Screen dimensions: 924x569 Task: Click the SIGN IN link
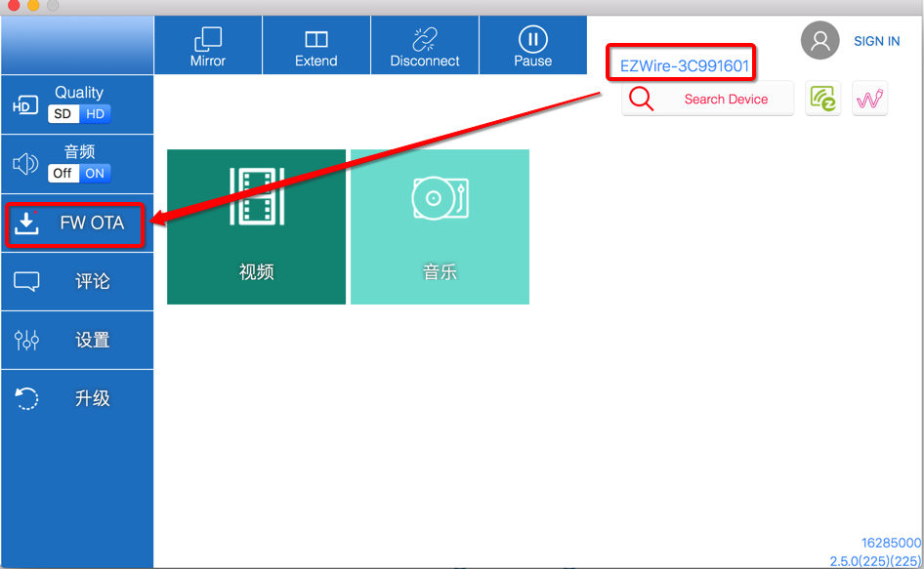point(877,41)
